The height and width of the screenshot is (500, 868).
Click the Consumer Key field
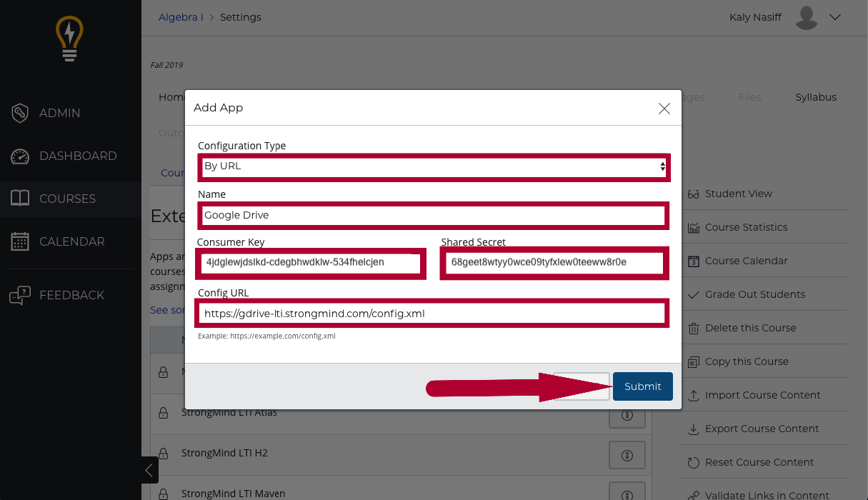click(311, 263)
